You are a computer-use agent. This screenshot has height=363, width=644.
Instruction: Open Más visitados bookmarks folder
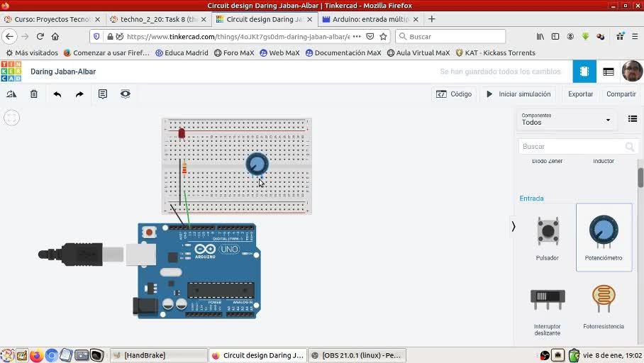click(32, 52)
